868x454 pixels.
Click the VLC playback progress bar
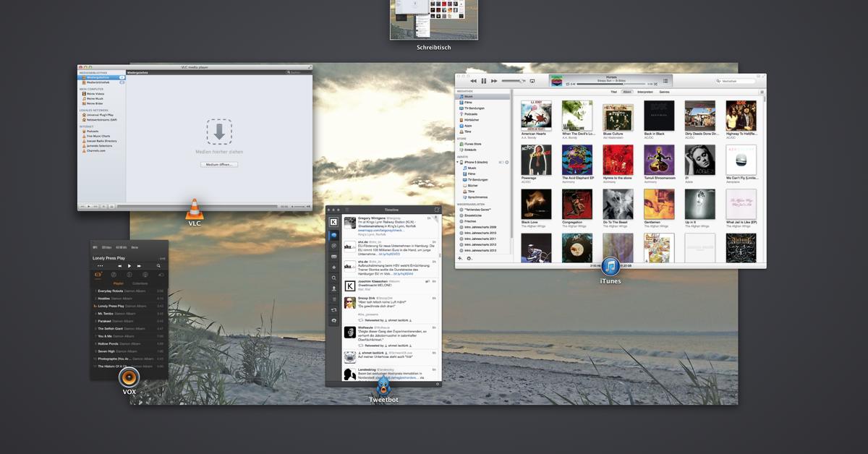tap(197, 207)
